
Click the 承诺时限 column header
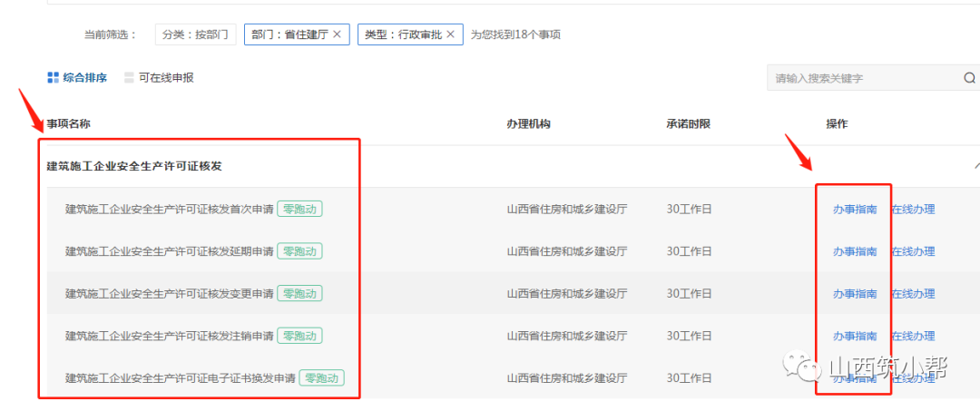[x=689, y=123]
